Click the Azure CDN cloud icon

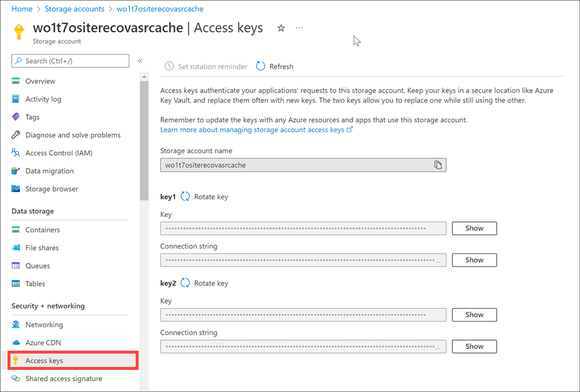[x=16, y=342]
